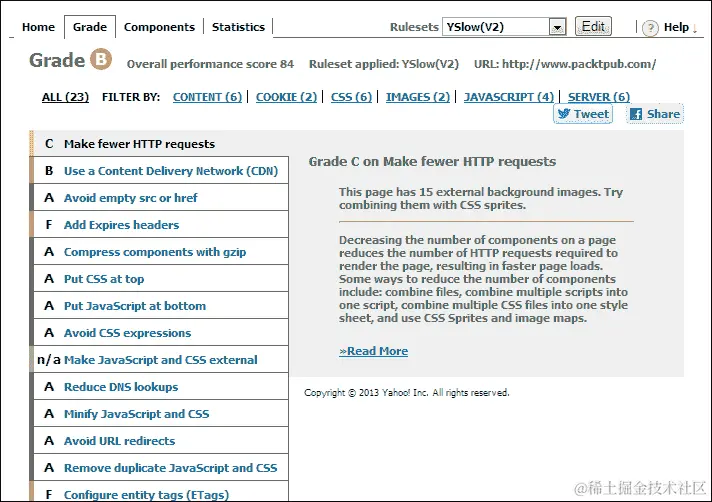Click the Share button

[x=655, y=114]
